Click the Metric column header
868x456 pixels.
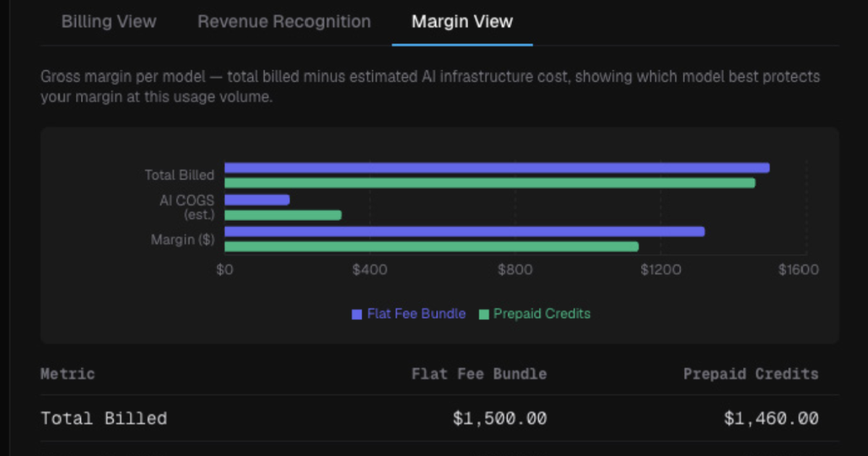click(x=67, y=374)
